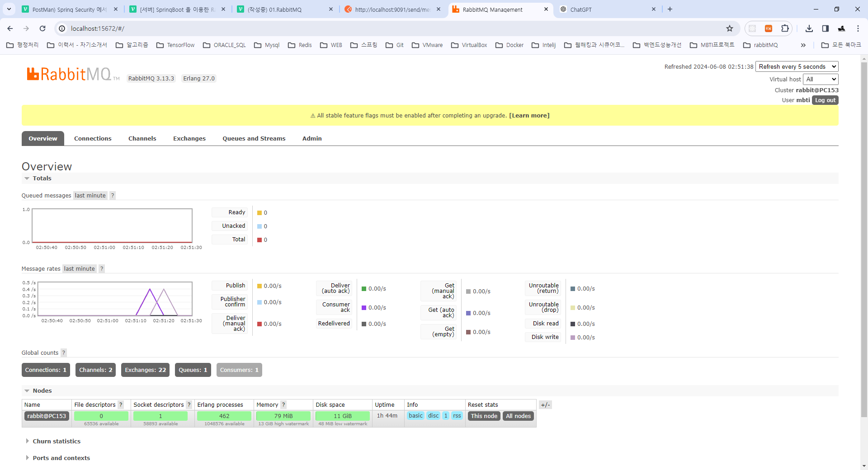Click help icon next to Message rates
The height and width of the screenshot is (470, 868).
coord(102,268)
